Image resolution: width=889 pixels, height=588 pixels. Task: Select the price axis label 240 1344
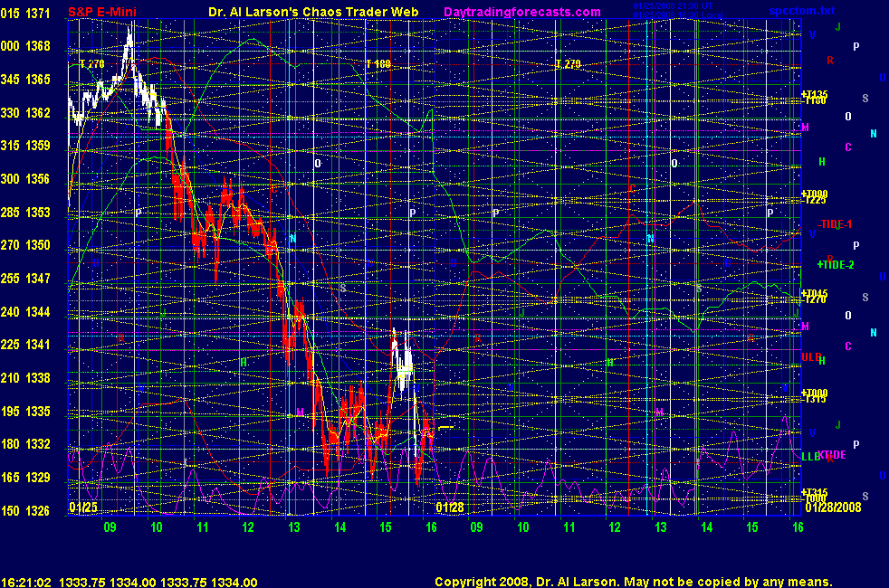click(25, 312)
